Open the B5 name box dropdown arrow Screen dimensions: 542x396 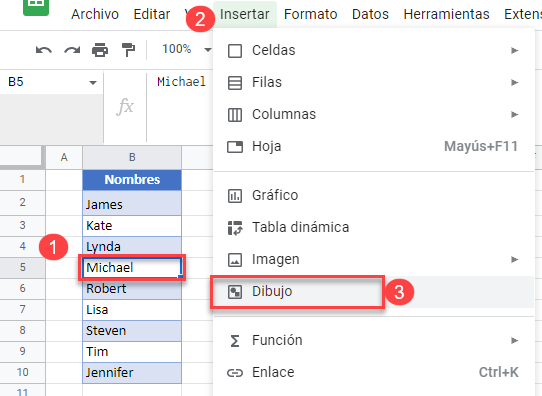coord(93,83)
